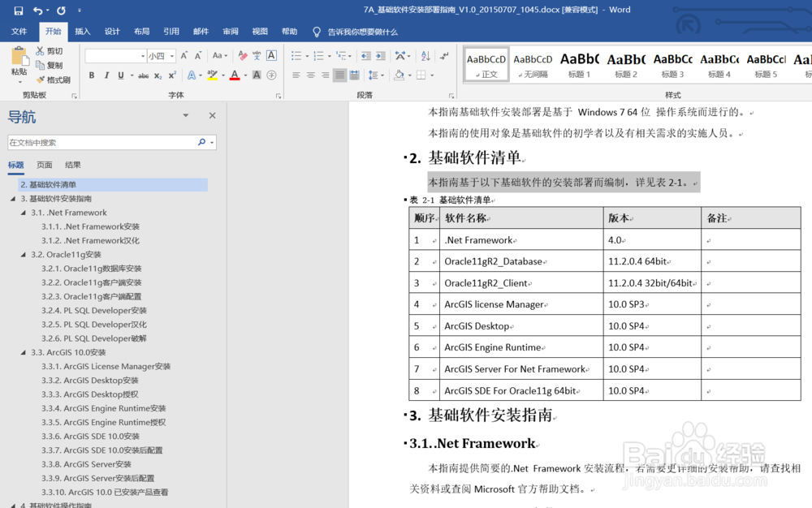Screen dimensions: 812x508
Task: Jump to 3.2.4. PL SQL Developer安装
Action: [x=93, y=310]
